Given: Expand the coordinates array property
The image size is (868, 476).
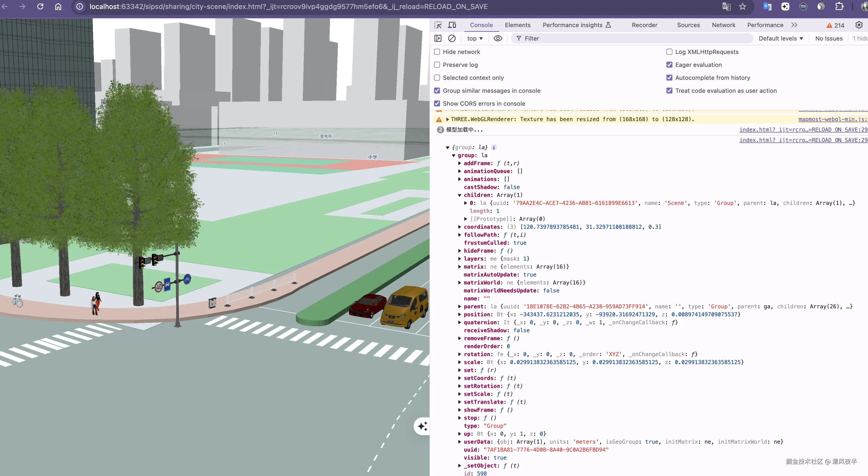Looking at the screenshot, I should click(x=460, y=227).
